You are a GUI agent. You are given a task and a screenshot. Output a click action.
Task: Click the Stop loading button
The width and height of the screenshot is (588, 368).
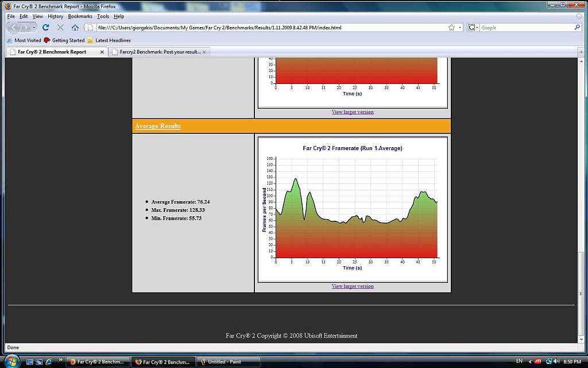[60, 28]
